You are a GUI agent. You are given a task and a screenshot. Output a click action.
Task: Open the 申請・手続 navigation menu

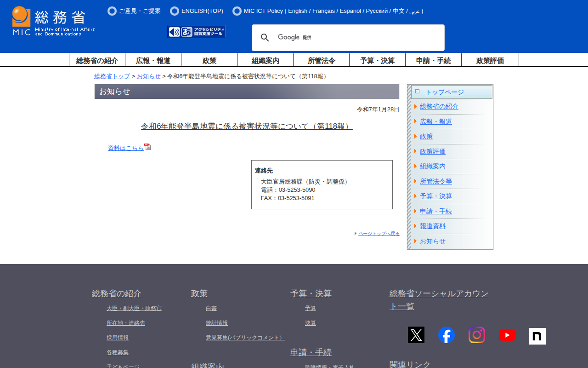433,60
